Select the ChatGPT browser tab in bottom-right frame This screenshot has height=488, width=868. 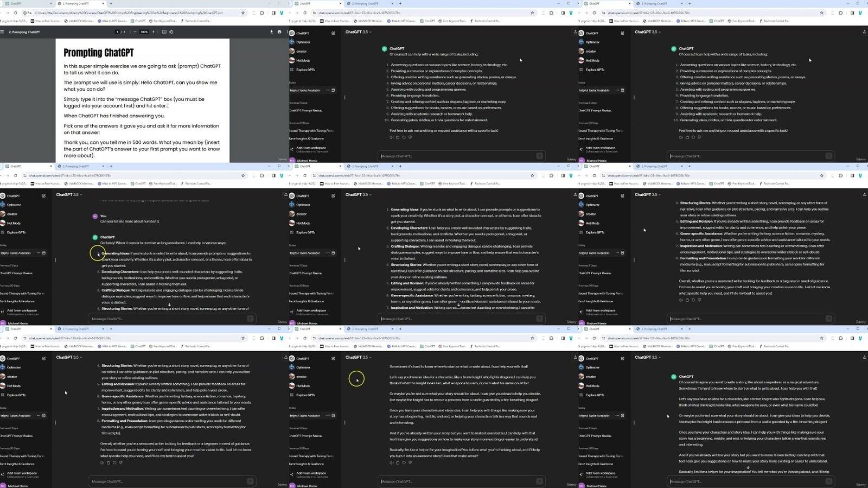[x=606, y=329]
